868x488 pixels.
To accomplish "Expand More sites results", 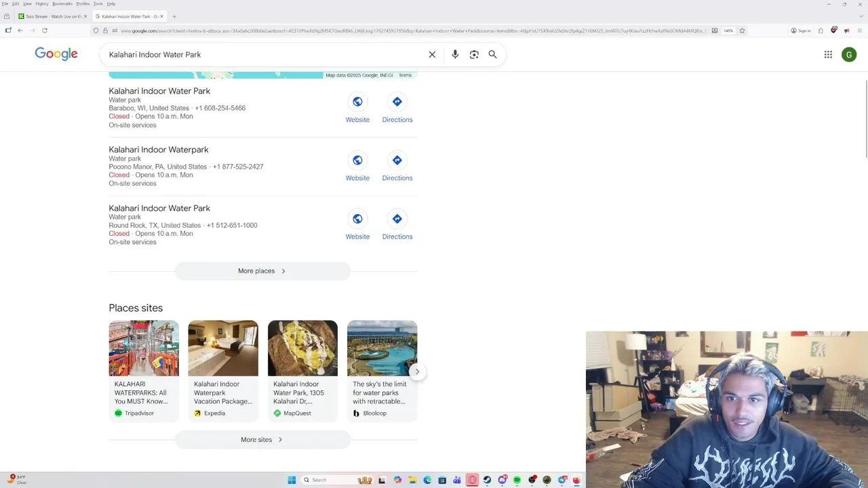I will pyautogui.click(x=262, y=440).
